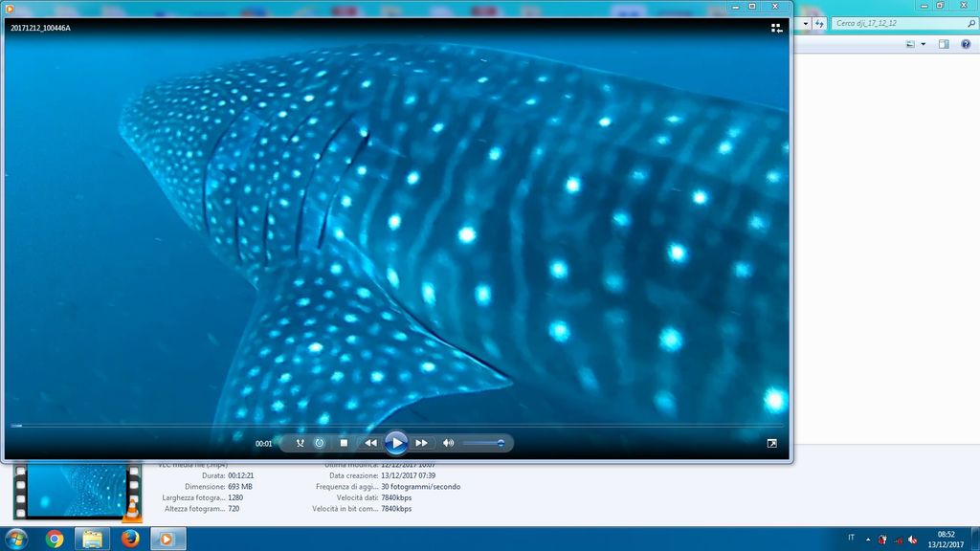Click the Explorer refresh button
The width and height of the screenshot is (980, 551).
click(x=819, y=23)
